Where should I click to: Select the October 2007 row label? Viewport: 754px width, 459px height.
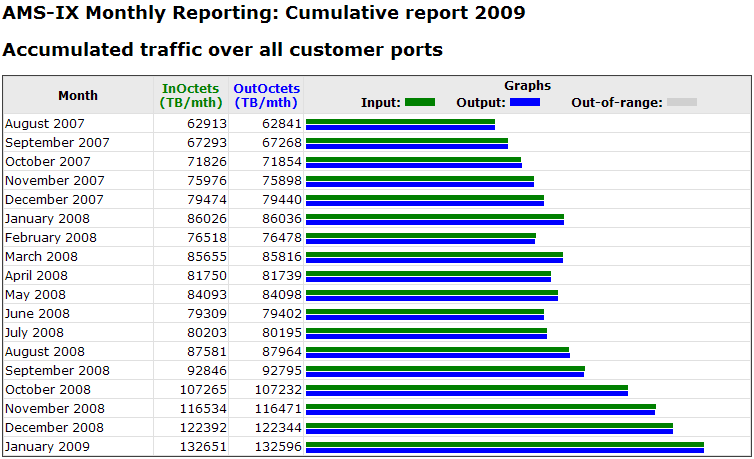point(48,161)
